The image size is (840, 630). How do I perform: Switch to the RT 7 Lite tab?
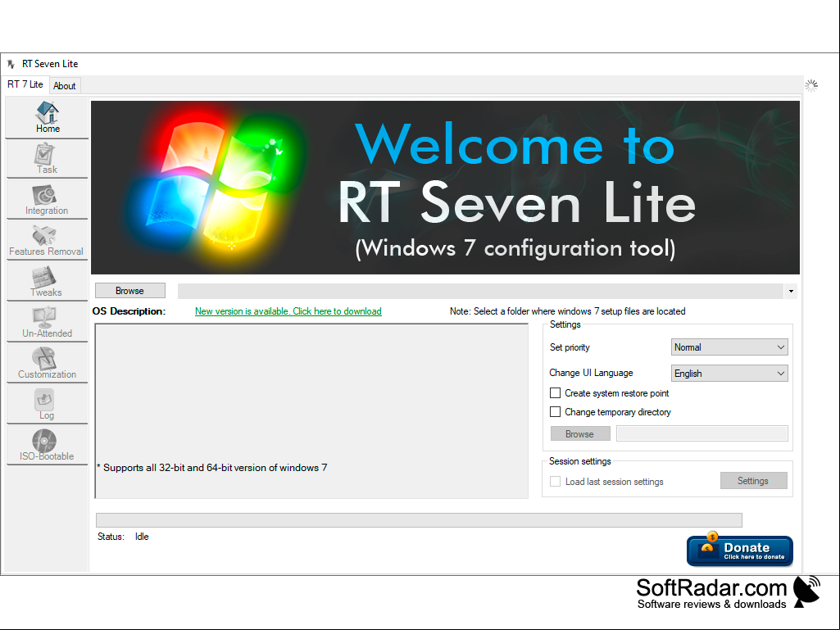tap(25, 84)
